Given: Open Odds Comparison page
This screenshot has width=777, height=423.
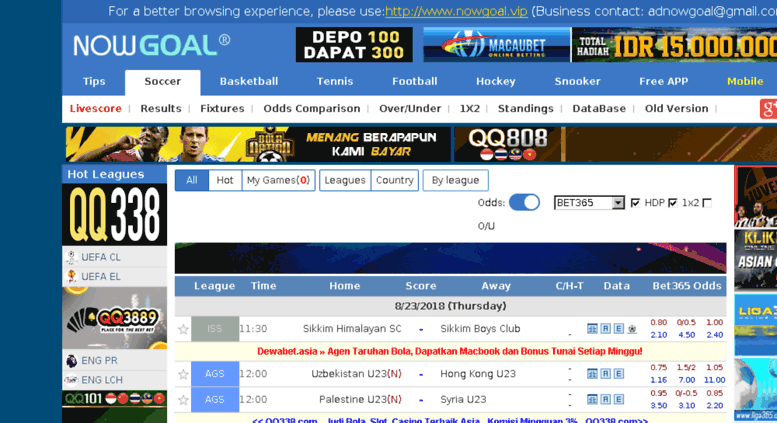Looking at the screenshot, I should tap(312, 108).
